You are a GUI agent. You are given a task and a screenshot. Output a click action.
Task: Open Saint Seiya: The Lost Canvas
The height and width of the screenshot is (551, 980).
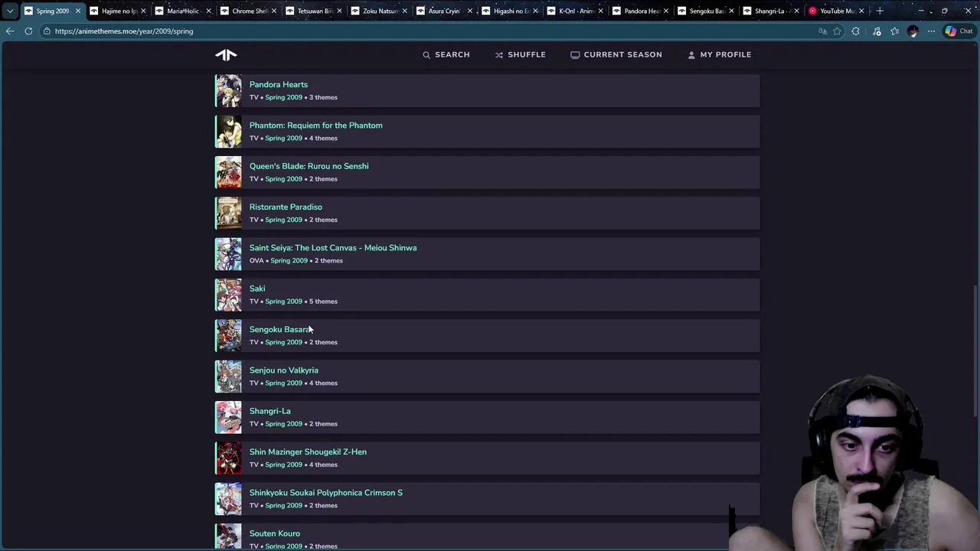pyautogui.click(x=333, y=248)
